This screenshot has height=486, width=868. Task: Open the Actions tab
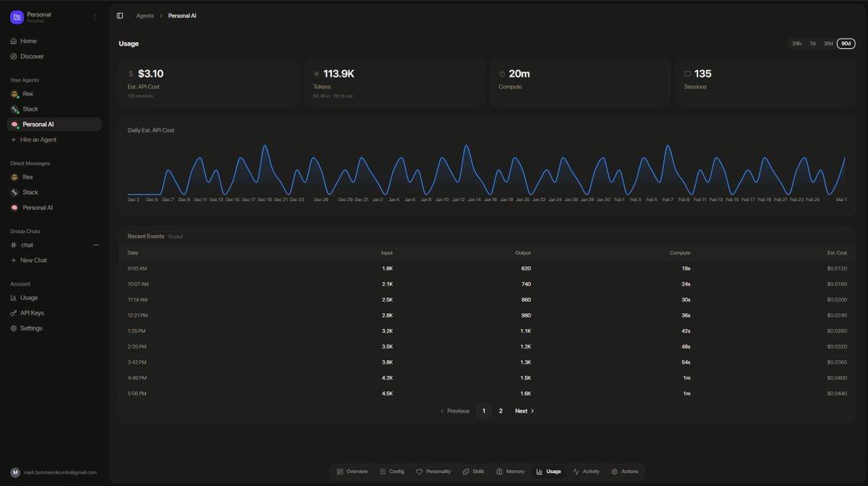pos(625,472)
